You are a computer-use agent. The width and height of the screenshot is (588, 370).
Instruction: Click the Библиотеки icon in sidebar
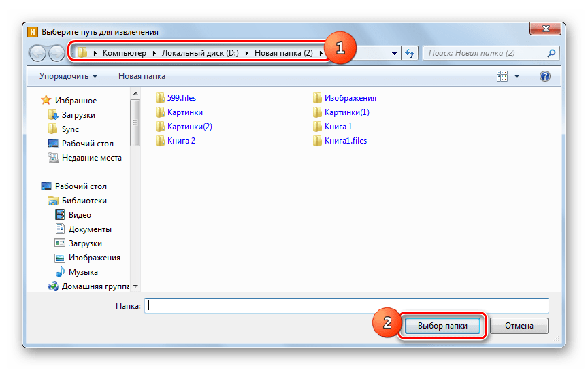tap(53, 200)
